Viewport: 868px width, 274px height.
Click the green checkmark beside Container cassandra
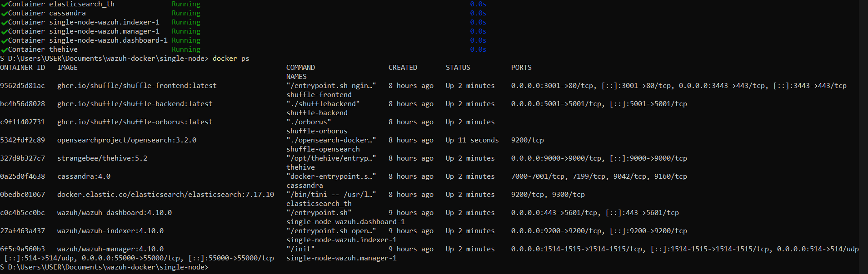click(4, 14)
